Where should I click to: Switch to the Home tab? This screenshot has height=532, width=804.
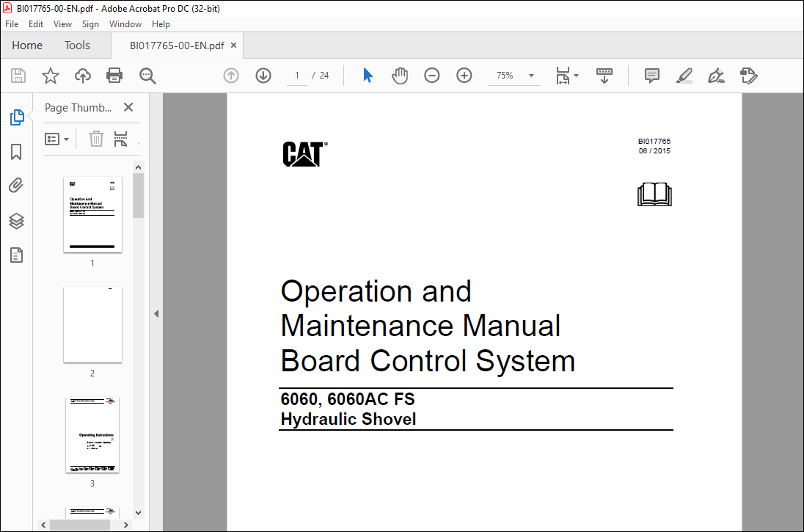27,45
